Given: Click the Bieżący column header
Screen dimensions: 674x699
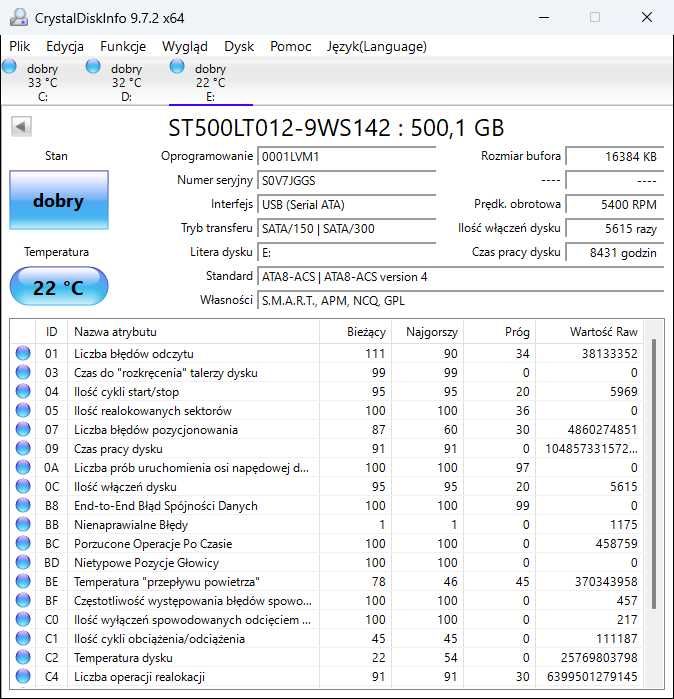Looking at the screenshot, I should 356,332.
